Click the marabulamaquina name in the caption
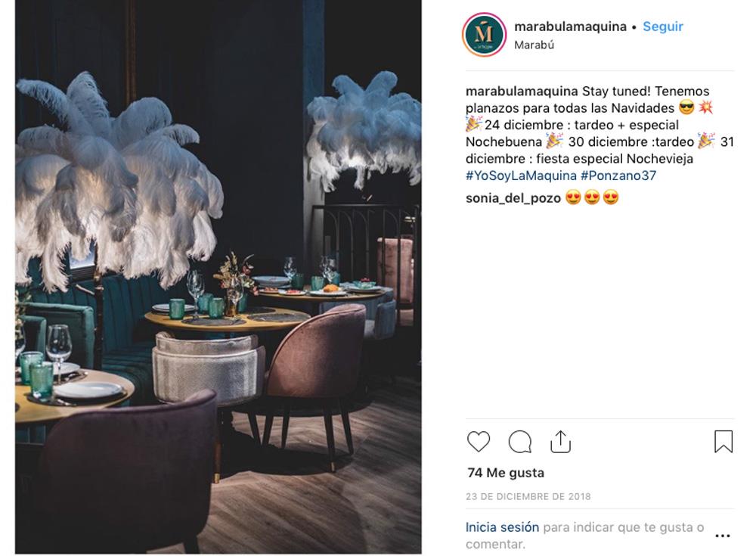This screenshot has height=556, width=756. coord(522,92)
